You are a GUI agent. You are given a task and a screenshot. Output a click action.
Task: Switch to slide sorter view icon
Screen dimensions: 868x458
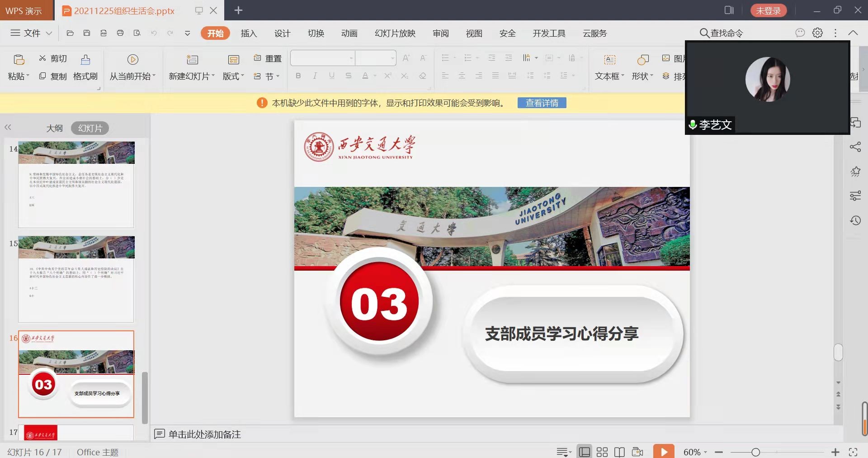pyautogui.click(x=602, y=452)
